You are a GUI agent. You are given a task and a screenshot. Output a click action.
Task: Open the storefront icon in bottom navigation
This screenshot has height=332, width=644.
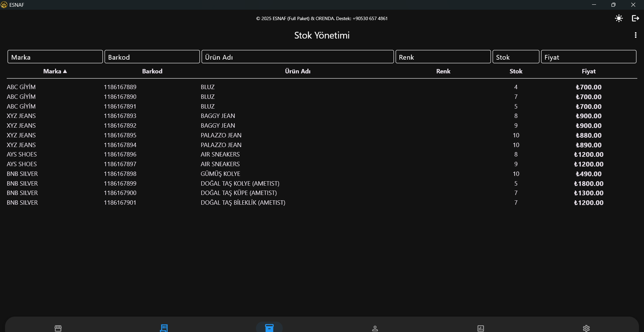[x=58, y=328]
